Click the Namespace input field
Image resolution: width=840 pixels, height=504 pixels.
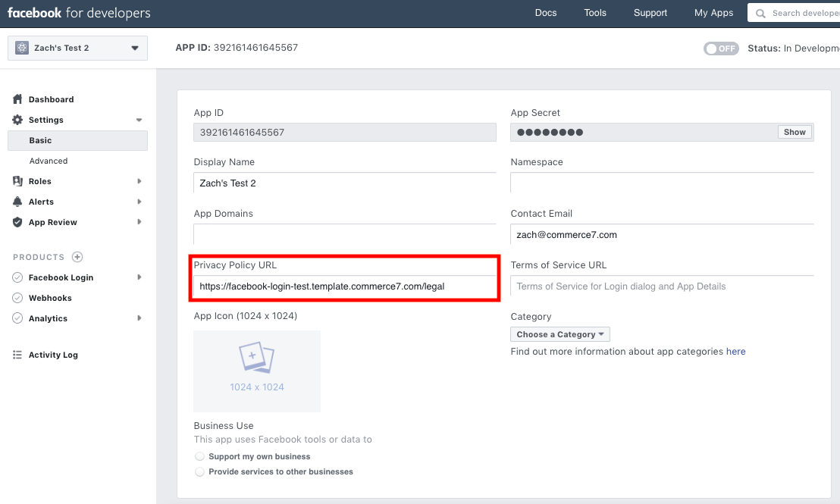click(x=662, y=183)
